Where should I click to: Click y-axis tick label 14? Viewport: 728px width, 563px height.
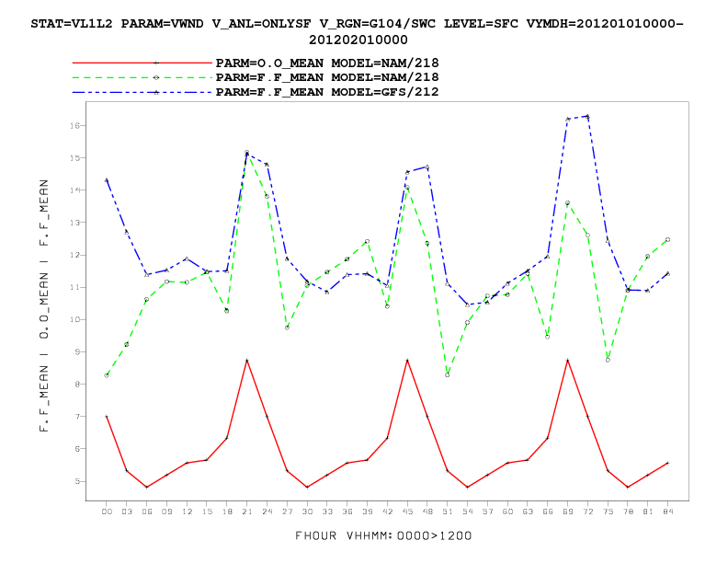click(x=74, y=190)
